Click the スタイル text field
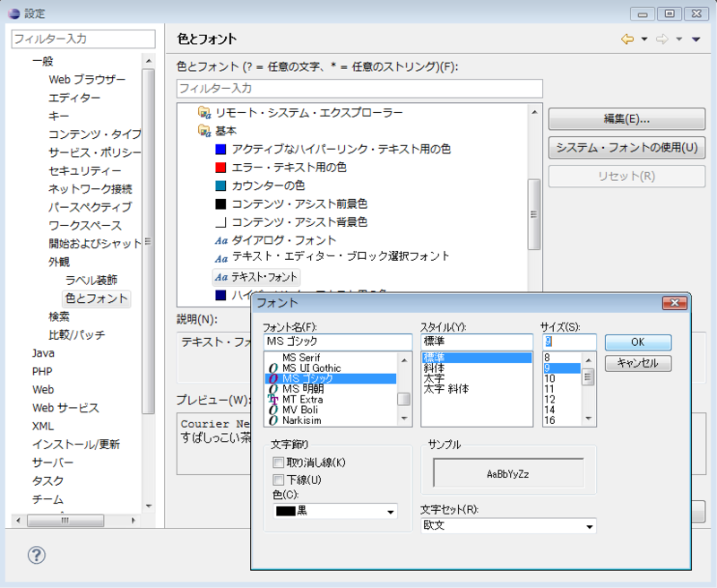The width and height of the screenshot is (717, 588). [477, 342]
